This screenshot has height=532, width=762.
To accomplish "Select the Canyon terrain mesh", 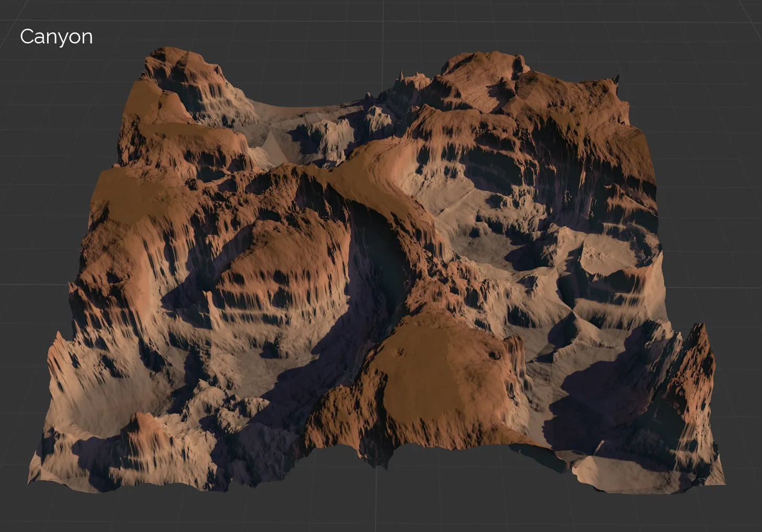I will 366,262.
